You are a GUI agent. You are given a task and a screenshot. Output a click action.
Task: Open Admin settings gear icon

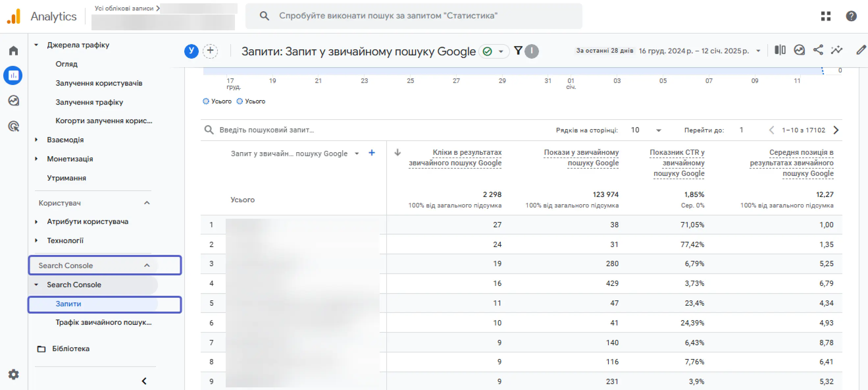[13, 375]
